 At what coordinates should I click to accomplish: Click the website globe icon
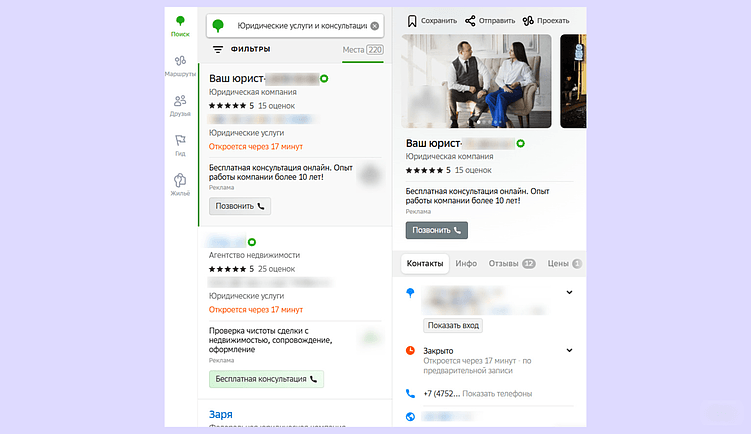point(410,417)
